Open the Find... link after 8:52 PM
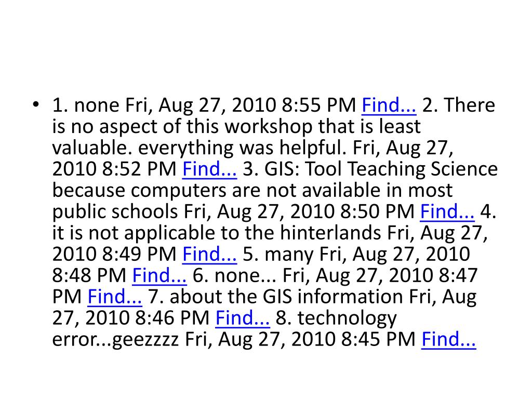Viewport: 532px width, 399px height. 209,169
